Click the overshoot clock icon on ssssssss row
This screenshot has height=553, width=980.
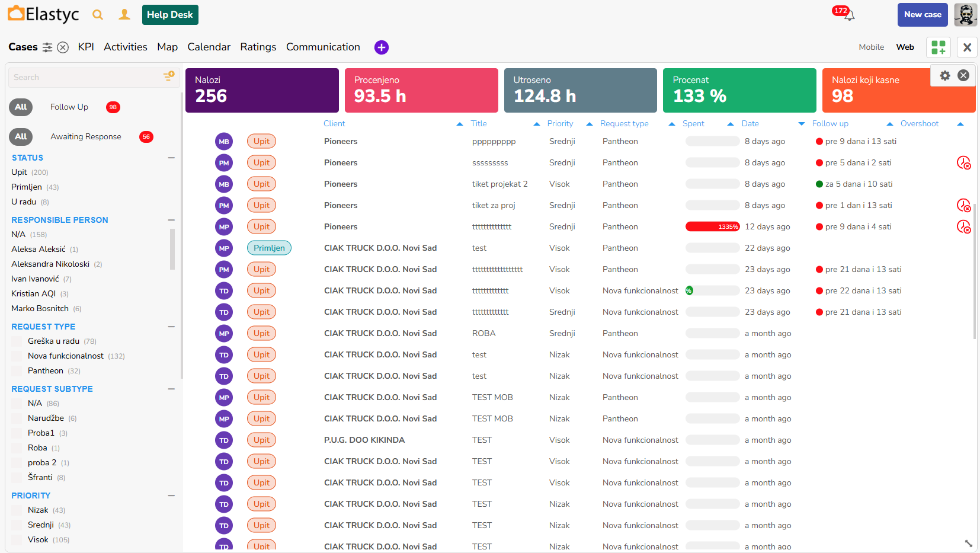tap(963, 163)
